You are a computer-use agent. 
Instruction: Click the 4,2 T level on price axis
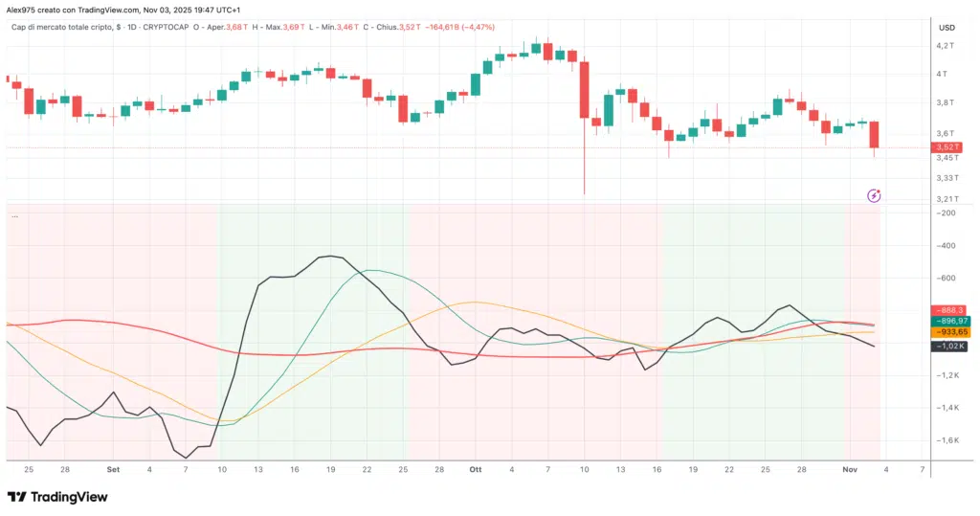coord(946,45)
